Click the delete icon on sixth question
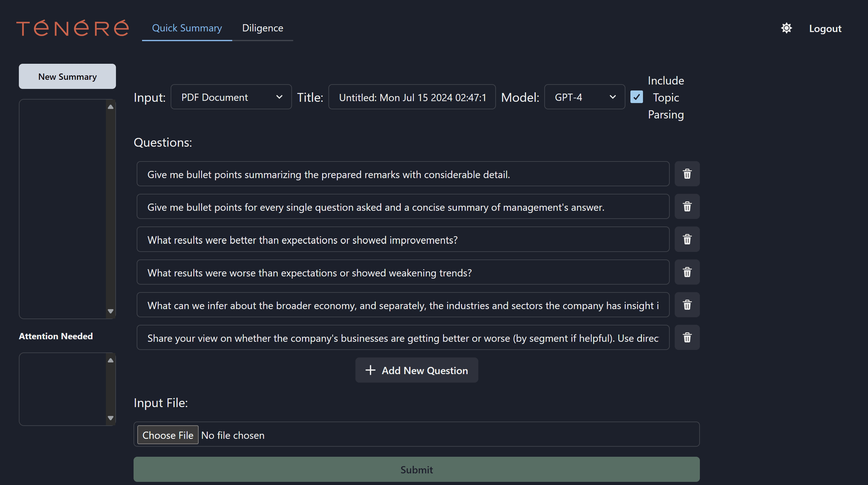The height and width of the screenshot is (485, 868). (x=687, y=338)
